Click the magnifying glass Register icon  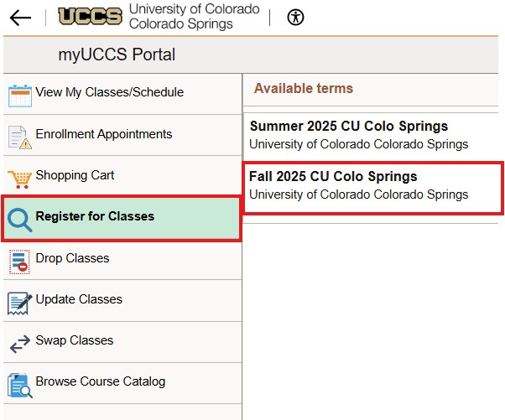point(19,219)
